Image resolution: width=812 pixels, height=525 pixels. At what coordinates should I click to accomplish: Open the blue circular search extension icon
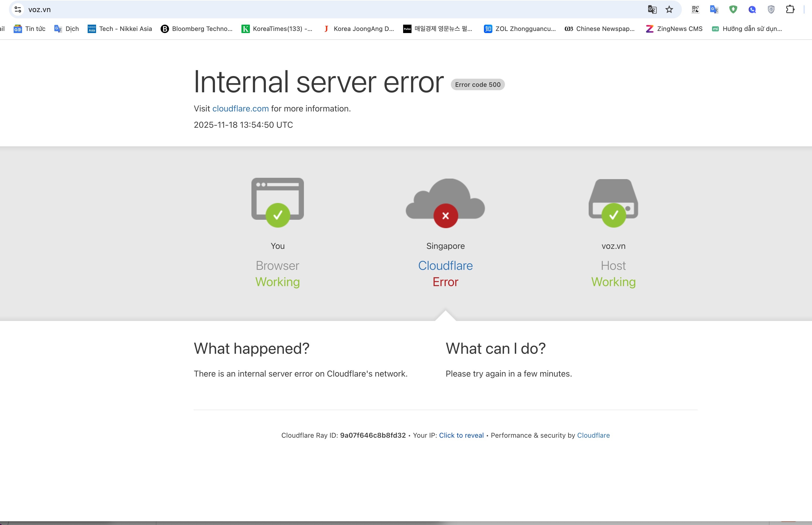click(x=752, y=9)
